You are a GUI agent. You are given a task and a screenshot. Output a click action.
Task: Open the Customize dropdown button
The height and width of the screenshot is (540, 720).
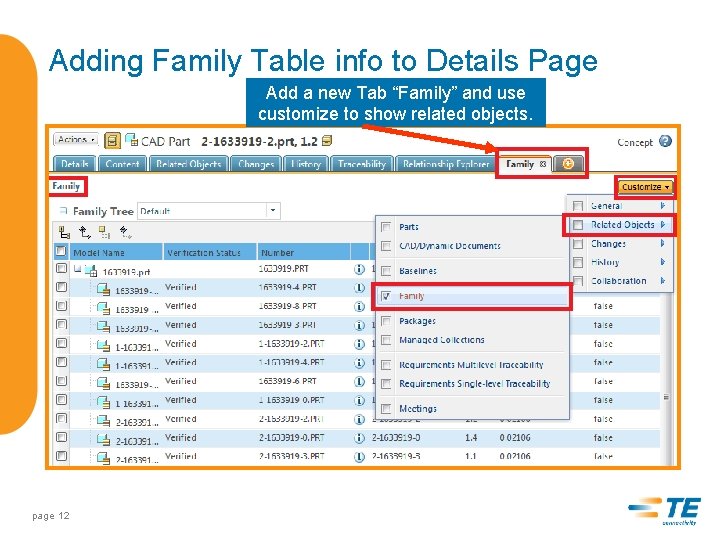[x=644, y=187]
